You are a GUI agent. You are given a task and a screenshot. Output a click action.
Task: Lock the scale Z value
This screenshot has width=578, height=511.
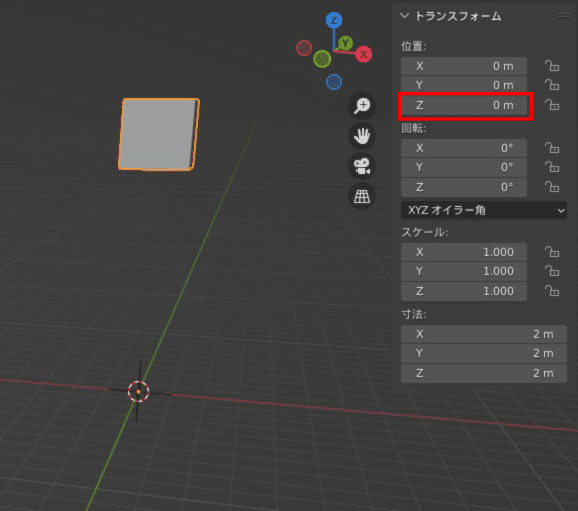(552, 291)
